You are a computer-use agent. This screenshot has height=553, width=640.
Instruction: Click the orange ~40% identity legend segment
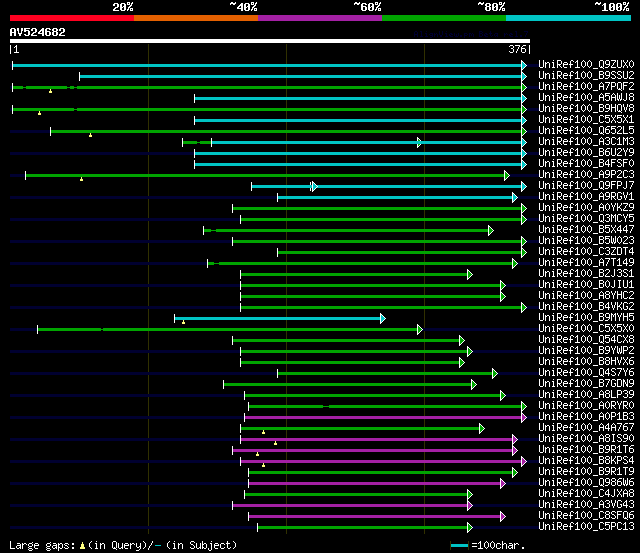[x=196, y=18]
